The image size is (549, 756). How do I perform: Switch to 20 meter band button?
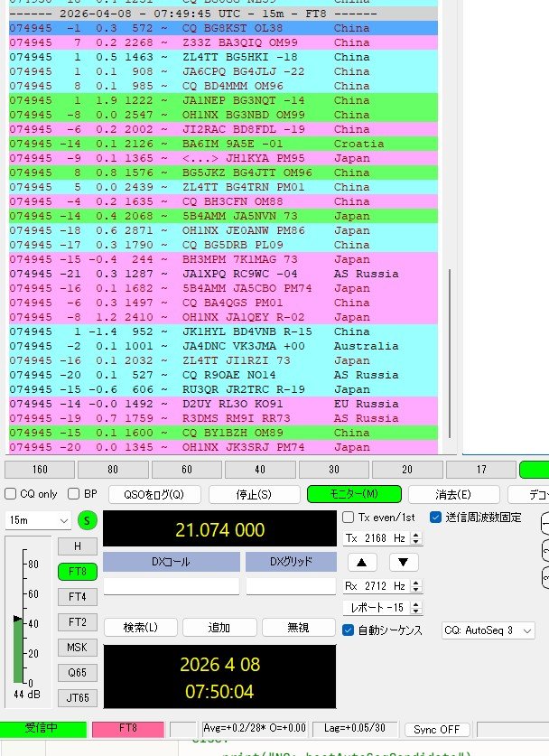point(407,470)
